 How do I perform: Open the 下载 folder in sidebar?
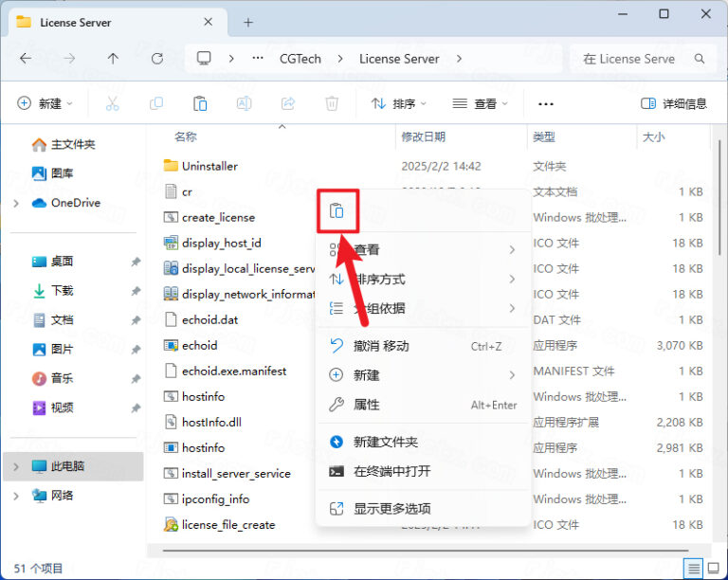[x=62, y=291]
